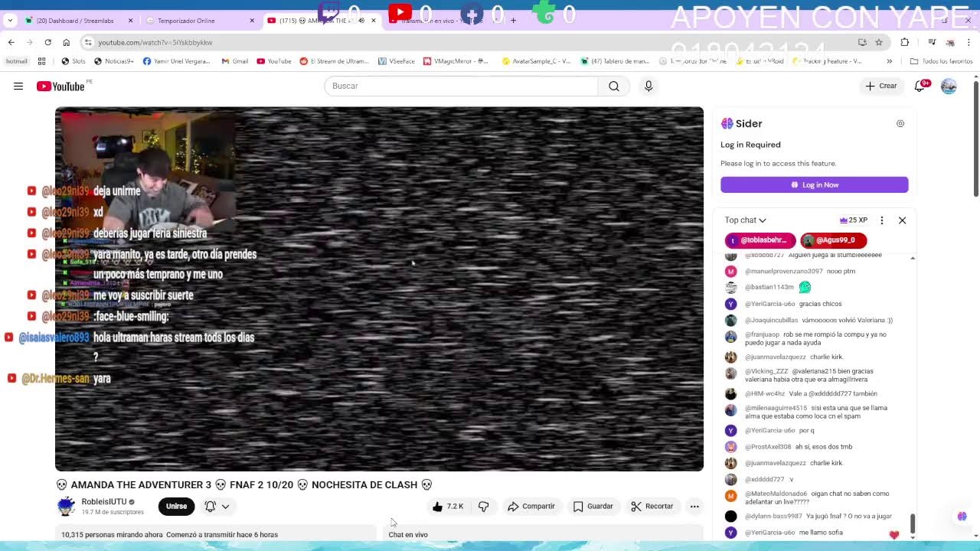The image size is (980, 551).
Task: Open the Noticias9+ bookmark
Action: 114,61
